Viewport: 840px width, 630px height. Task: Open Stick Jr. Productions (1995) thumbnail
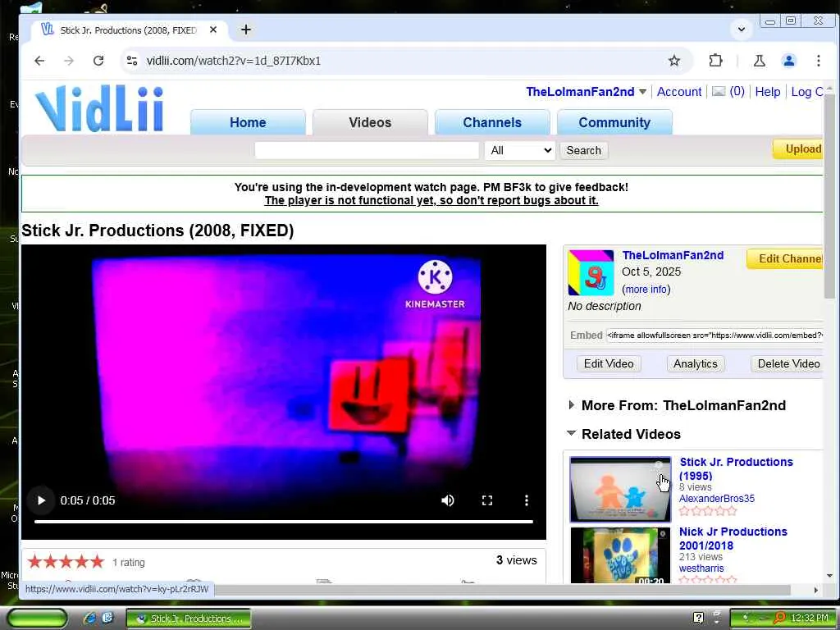tap(620, 490)
